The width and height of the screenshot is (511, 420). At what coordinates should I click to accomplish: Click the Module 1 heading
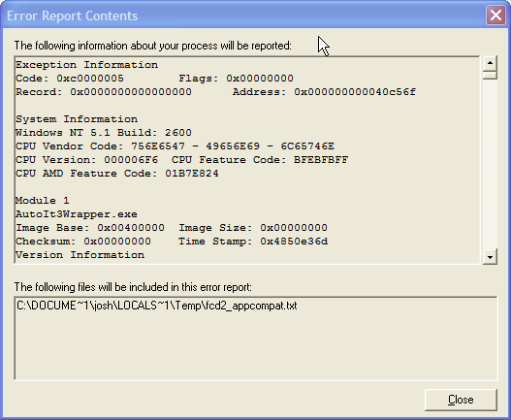click(x=43, y=201)
